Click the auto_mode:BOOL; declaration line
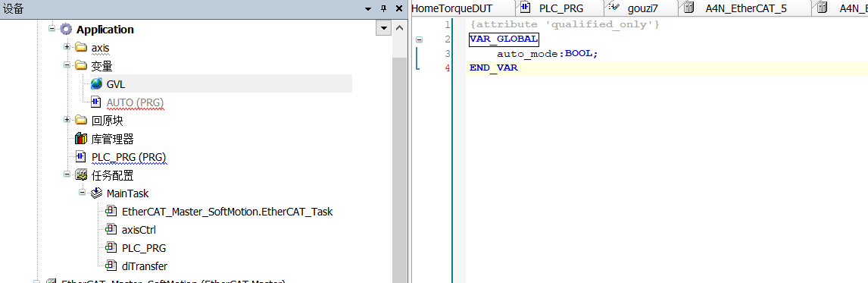 coord(548,54)
